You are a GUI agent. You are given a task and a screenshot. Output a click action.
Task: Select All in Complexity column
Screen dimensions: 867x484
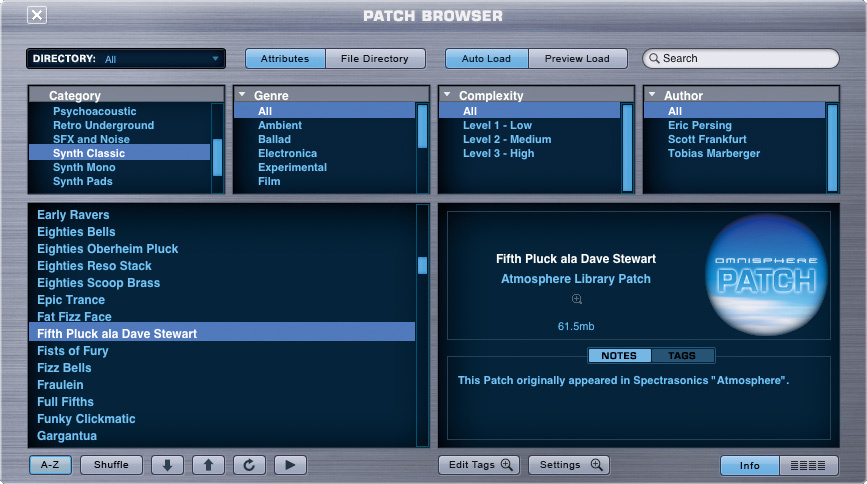tap(530, 111)
